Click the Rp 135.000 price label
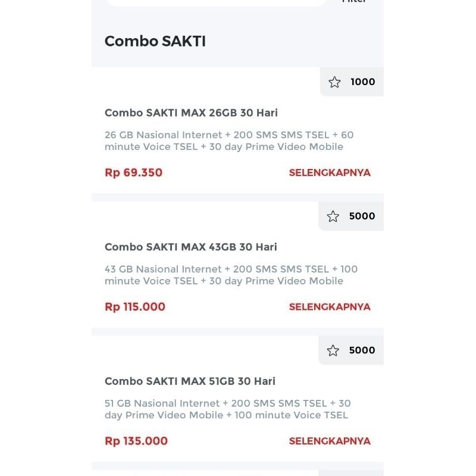Screen dimensions: 476x476 [135, 441]
